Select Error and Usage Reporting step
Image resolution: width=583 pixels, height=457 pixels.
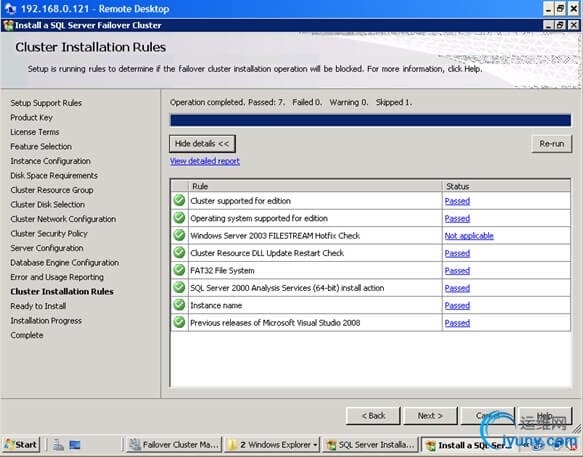point(57,277)
